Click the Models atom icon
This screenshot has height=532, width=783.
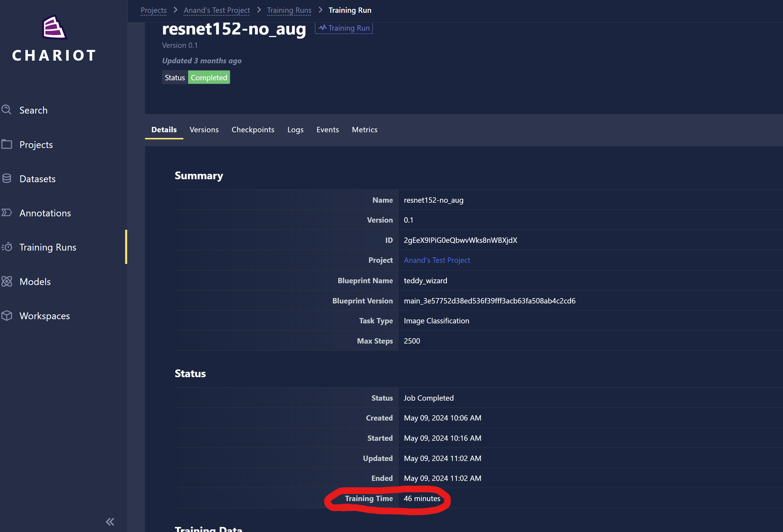click(x=7, y=281)
